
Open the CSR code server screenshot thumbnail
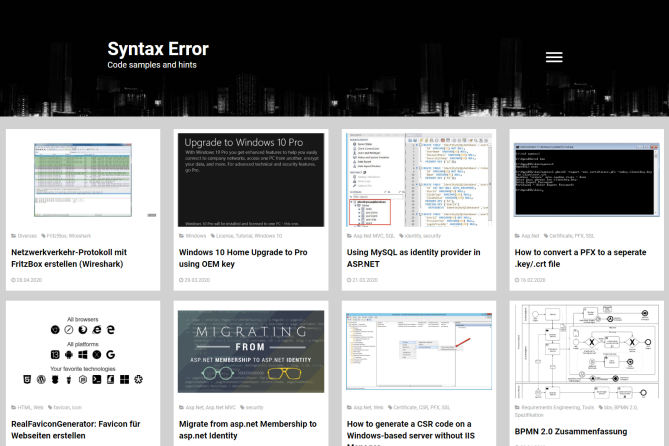419,351
